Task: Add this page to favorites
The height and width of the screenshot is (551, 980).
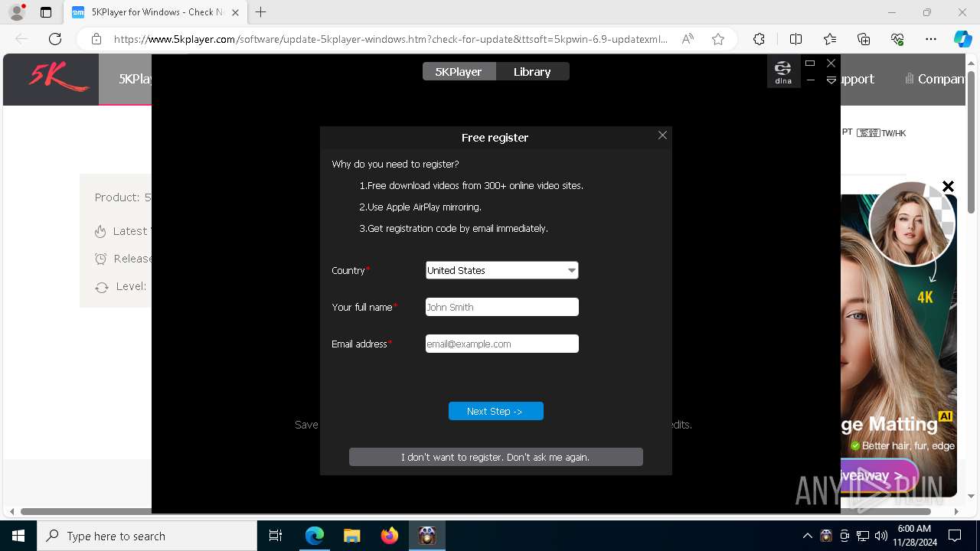Action: tap(718, 39)
